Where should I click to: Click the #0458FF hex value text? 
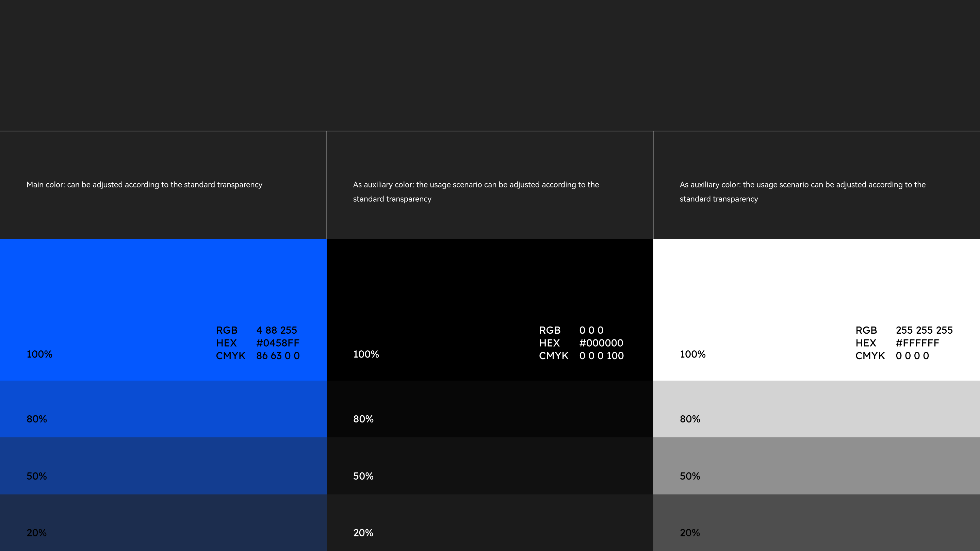coord(278,343)
